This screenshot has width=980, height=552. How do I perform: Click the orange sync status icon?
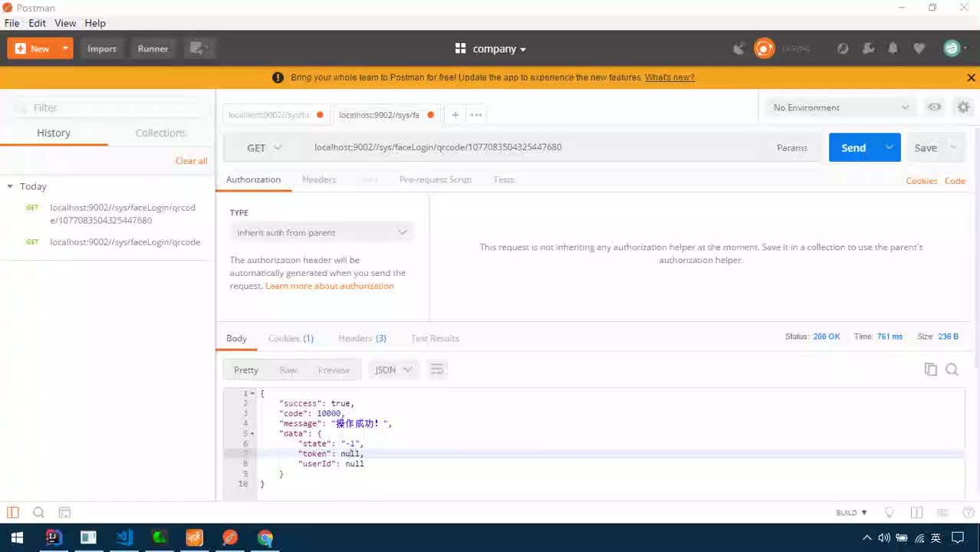pyautogui.click(x=764, y=48)
